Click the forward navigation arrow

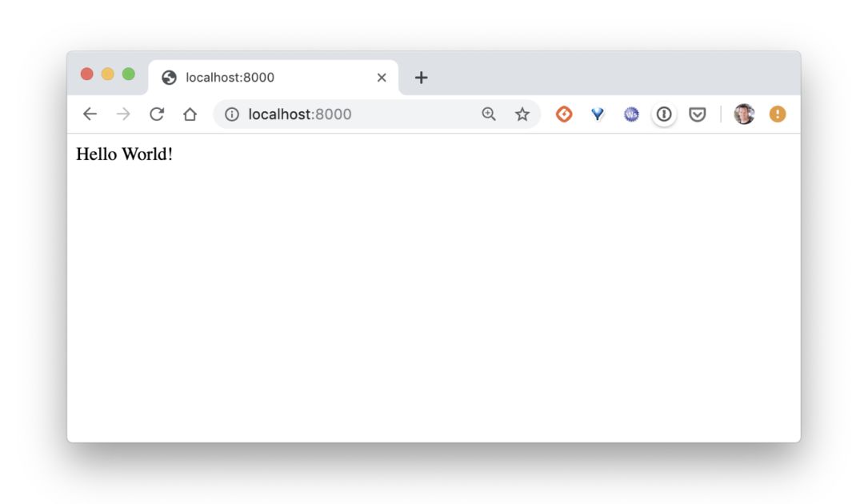[123, 114]
